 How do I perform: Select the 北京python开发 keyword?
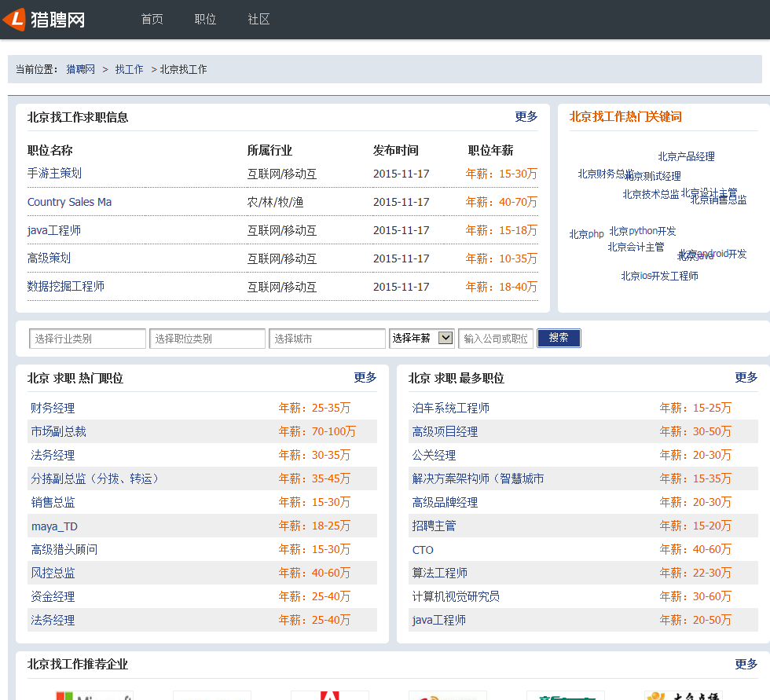[x=643, y=231]
